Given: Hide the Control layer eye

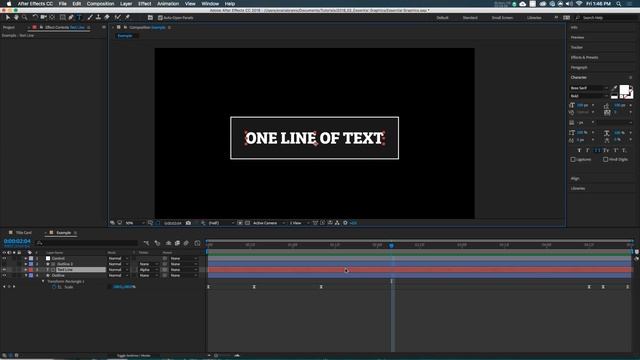Looking at the screenshot, I should (x=4, y=258).
